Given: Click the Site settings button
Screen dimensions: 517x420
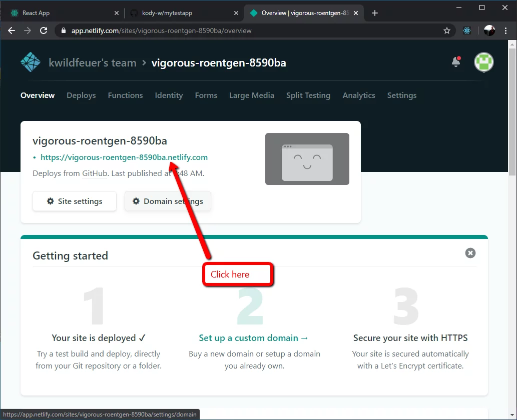Looking at the screenshot, I should coord(75,201).
